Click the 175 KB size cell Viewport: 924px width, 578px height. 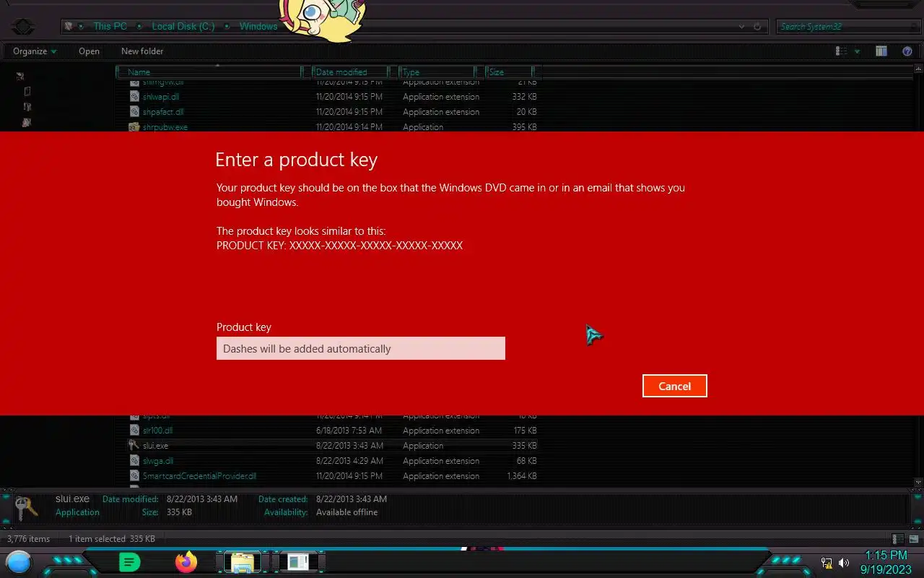point(524,431)
